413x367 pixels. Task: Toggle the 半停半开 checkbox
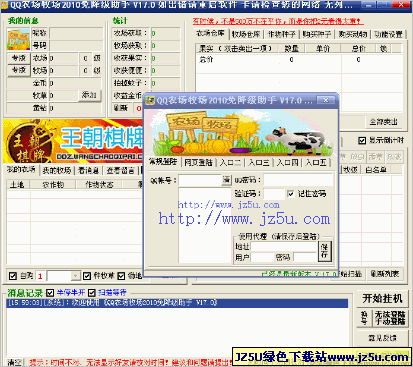coord(50,293)
